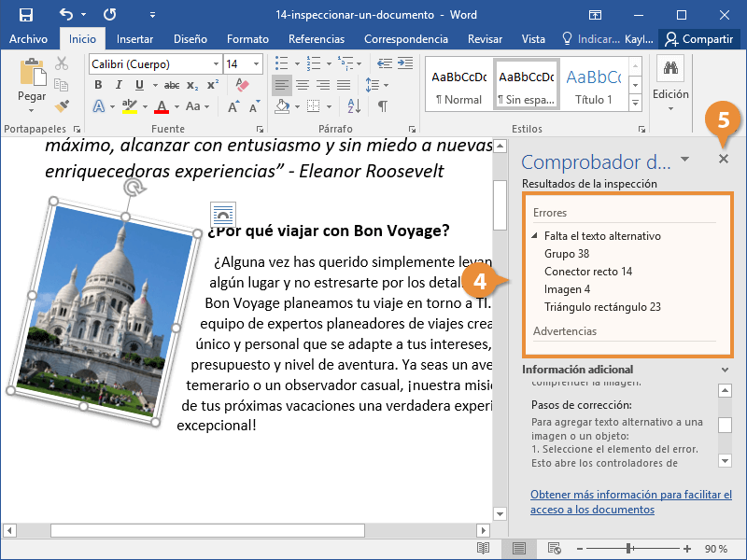Image resolution: width=747 pixels, height=560 pixels.
Task: Switch to the Diseño tab
Action: [190, 39]
